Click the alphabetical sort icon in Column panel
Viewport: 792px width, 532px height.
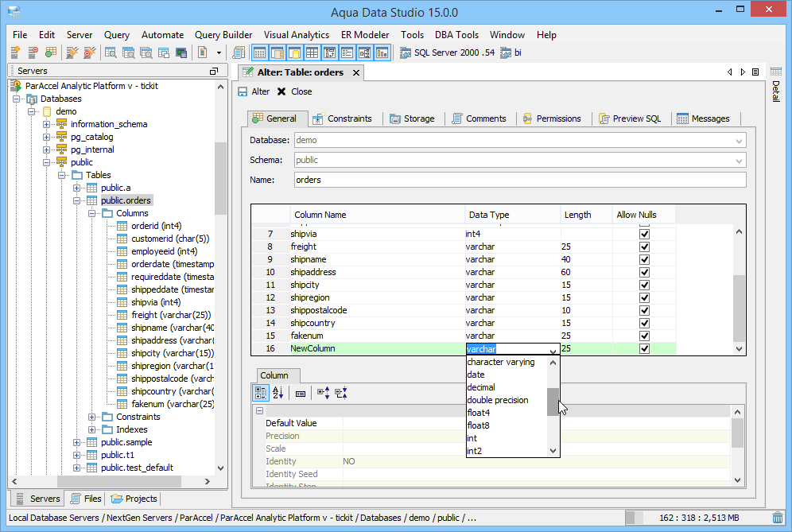(x=278, y=392)
